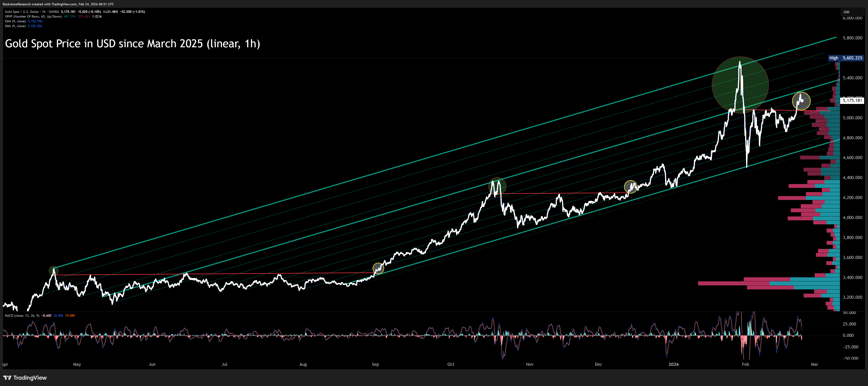Click the Gold Spot Price chart title text

coord(133,43)
